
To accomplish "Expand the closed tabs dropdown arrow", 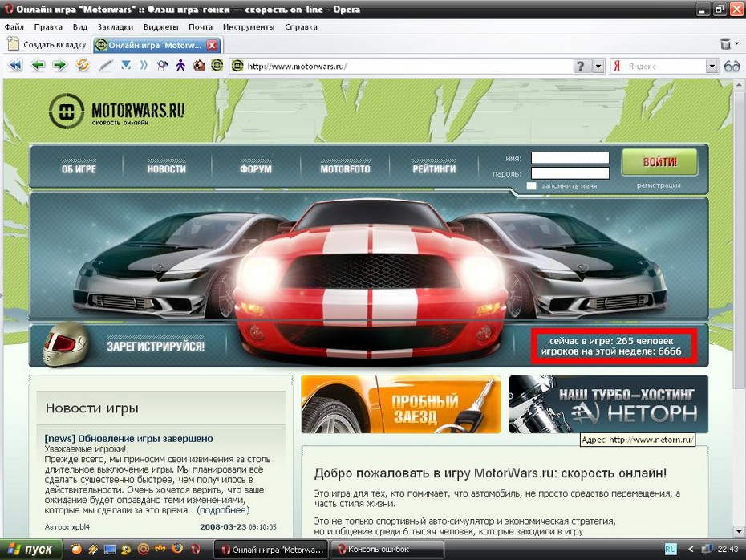I will 737,44.
